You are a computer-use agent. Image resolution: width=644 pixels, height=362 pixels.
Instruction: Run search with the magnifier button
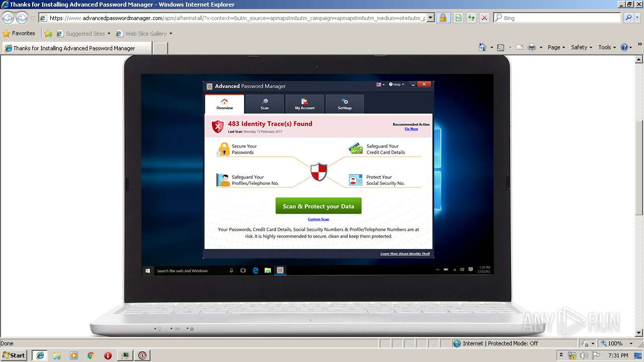pyautogui.click(x=628, y=18)
